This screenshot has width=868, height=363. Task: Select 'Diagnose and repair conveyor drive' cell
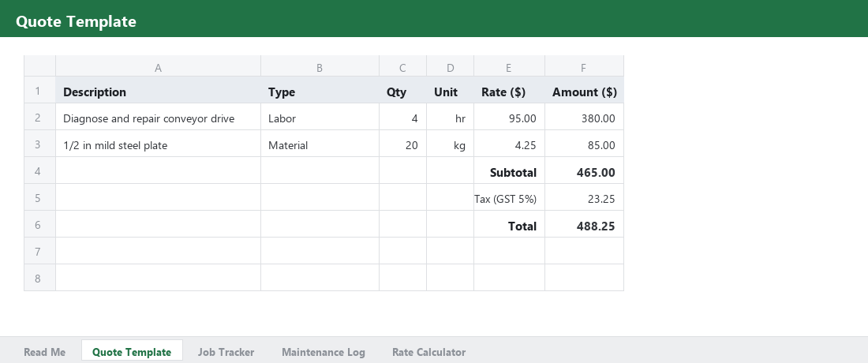159,117
